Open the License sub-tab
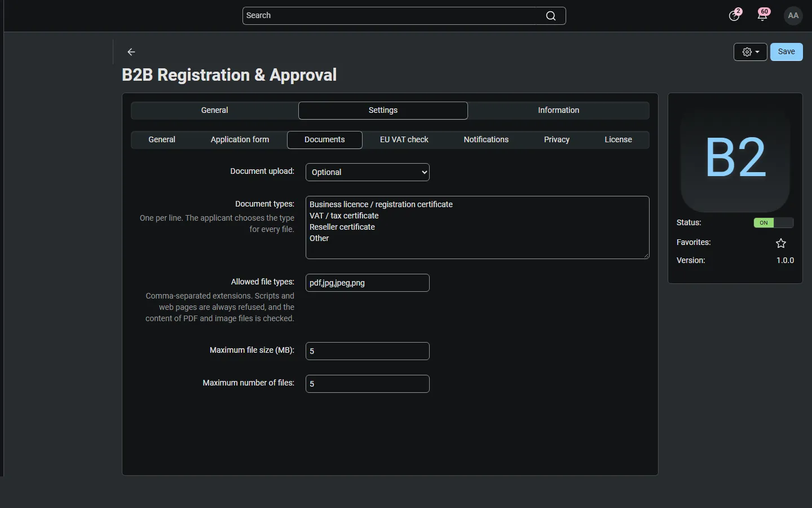This screenshot has height=508, width=812. [618, 140]
